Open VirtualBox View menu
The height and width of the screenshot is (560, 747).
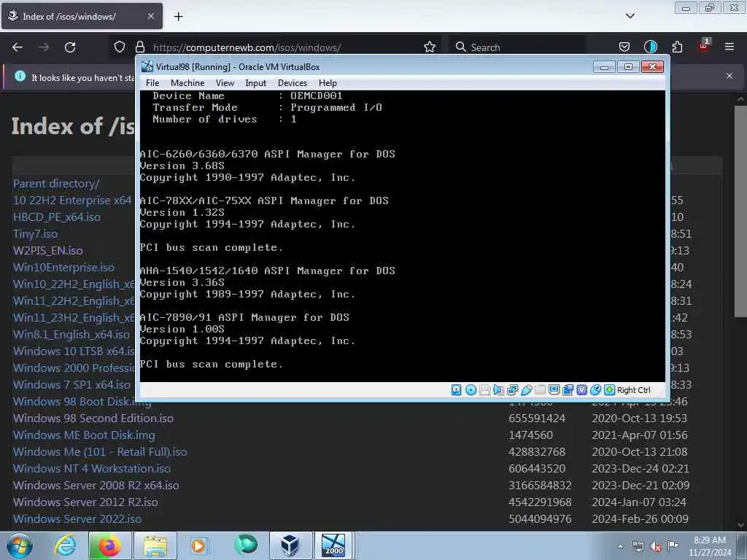[225, 83]
